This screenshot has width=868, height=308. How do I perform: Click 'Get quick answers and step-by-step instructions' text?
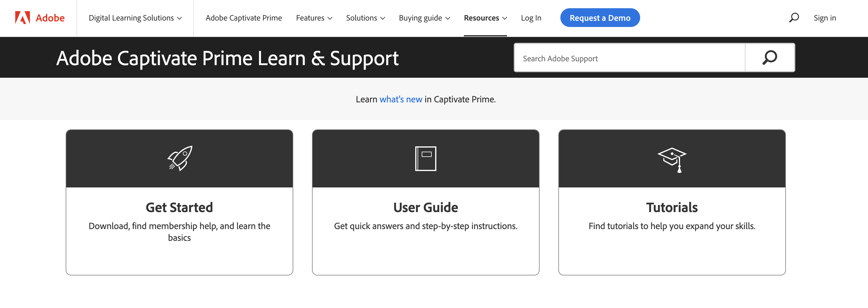coord(425,226)
